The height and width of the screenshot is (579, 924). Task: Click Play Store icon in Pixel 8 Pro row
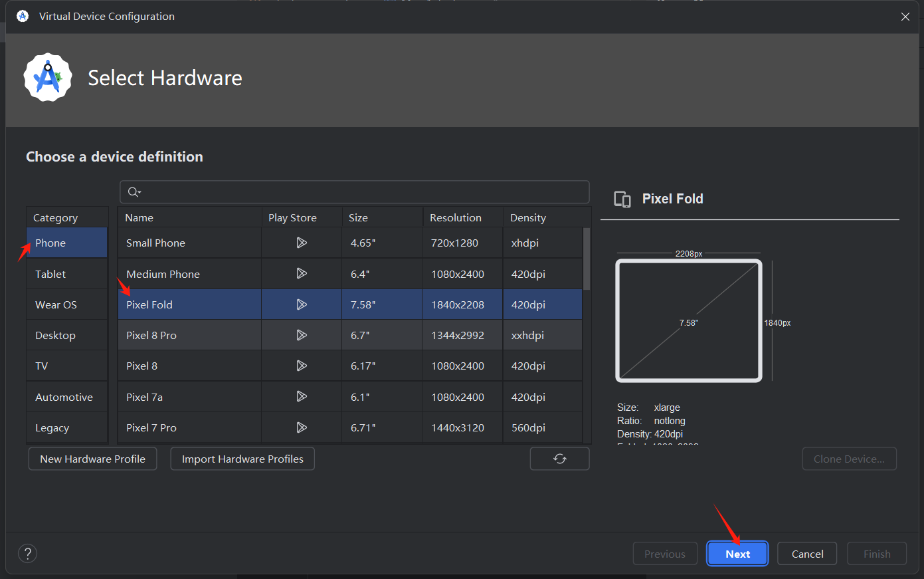[x=302, y=335]
